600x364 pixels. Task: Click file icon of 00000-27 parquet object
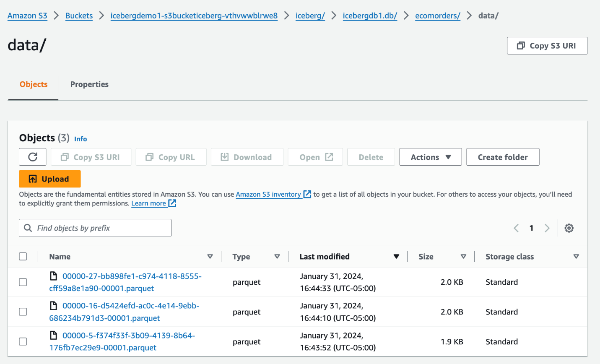[x=54, y=276]
